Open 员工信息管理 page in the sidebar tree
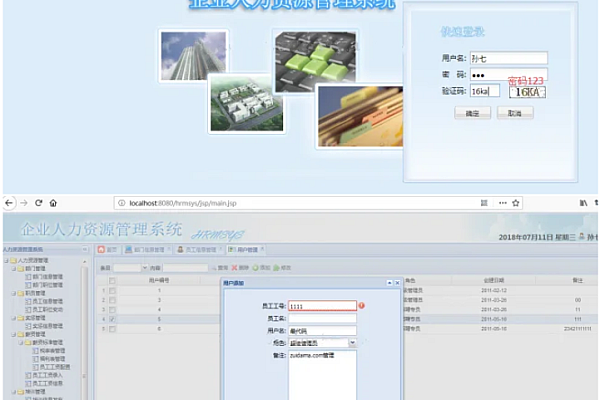Image resolution: width=600 pixels, height=400 pixels. 47,301
